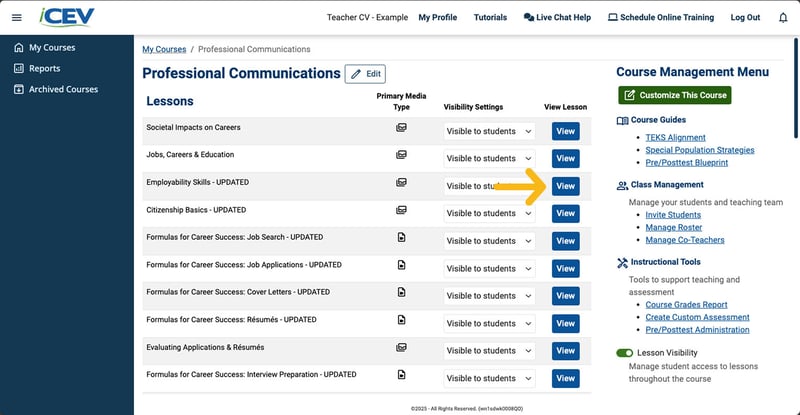Click My Courses breadcrumb link
The image size is (800, 415).
[x=164, y=49]
